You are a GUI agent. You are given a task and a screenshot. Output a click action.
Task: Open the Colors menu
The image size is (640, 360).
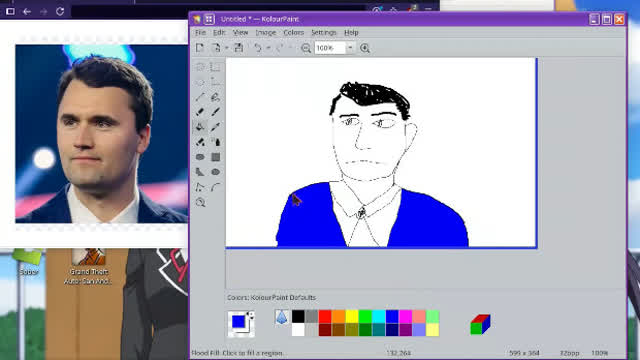[x=293, y=32]
